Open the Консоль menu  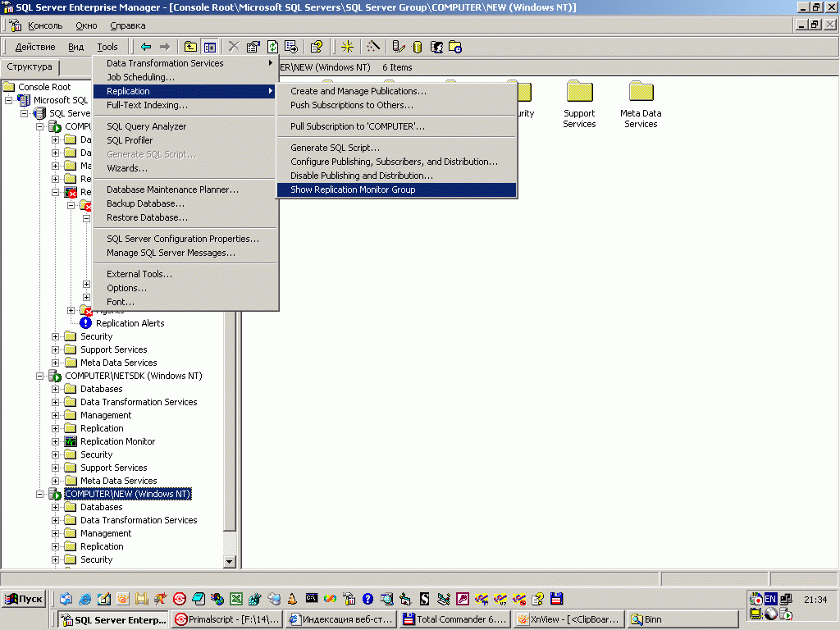tap(45, 25)
